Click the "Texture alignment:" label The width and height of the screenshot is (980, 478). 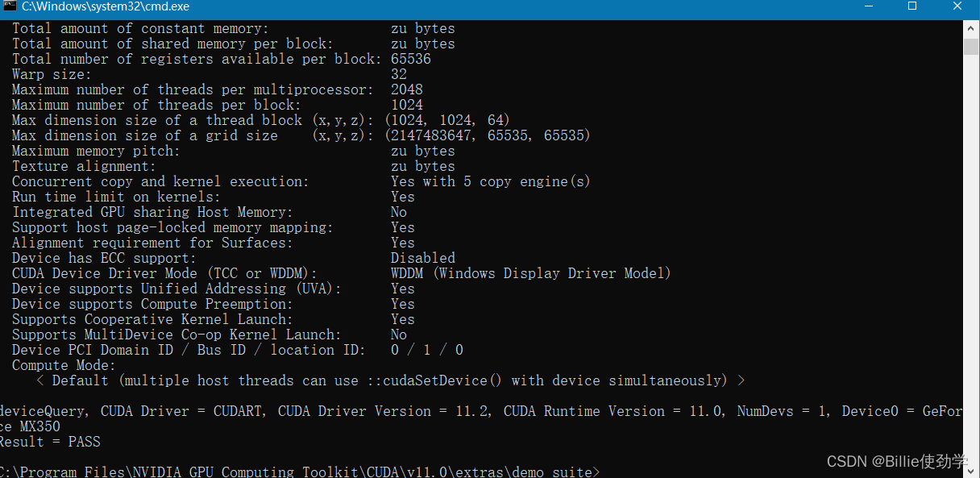84,166
